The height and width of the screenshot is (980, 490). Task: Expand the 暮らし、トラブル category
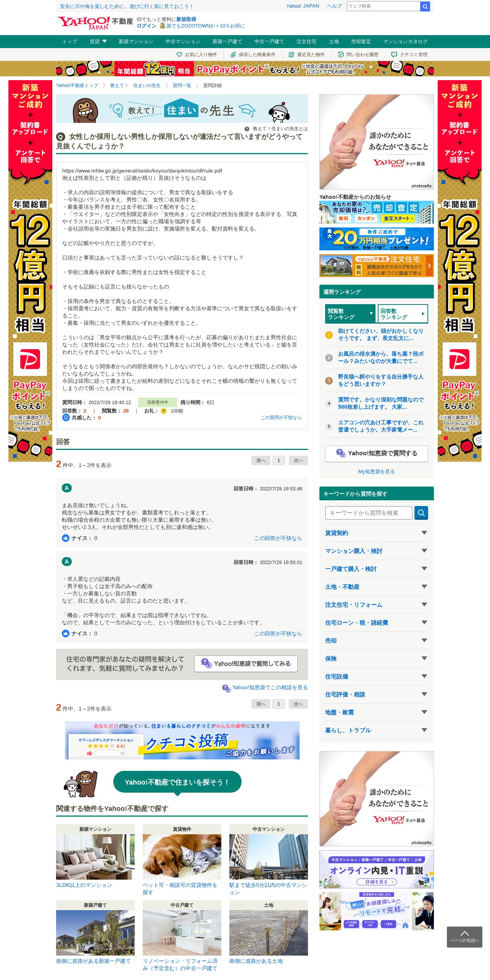tap(377, 730)
